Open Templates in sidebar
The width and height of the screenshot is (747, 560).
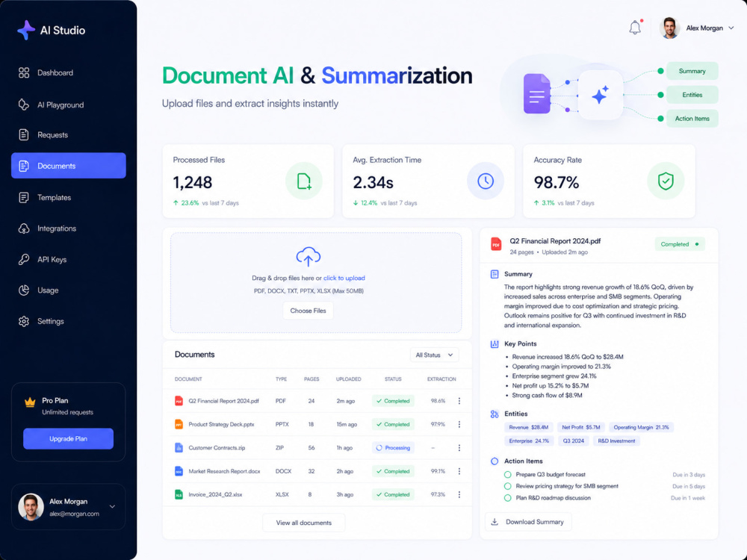(69, 197)
